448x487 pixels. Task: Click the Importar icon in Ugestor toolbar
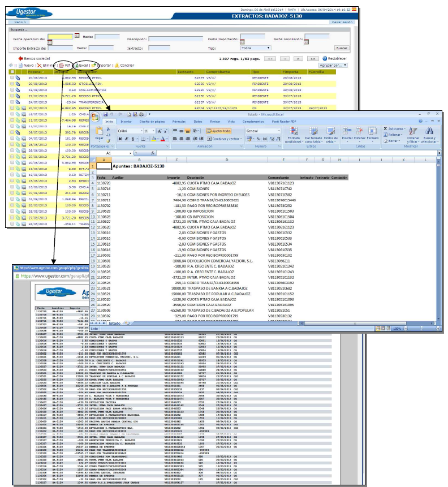pyautogui.click(x=93, y=66)
